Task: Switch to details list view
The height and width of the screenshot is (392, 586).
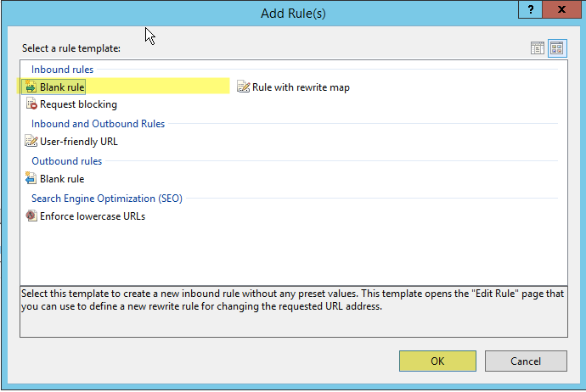Action: (x=538, y=48)
